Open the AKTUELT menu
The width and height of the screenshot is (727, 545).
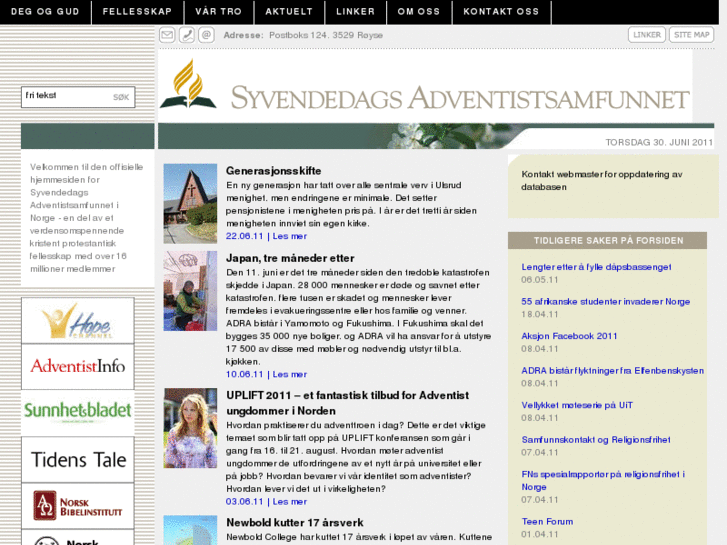289,12
